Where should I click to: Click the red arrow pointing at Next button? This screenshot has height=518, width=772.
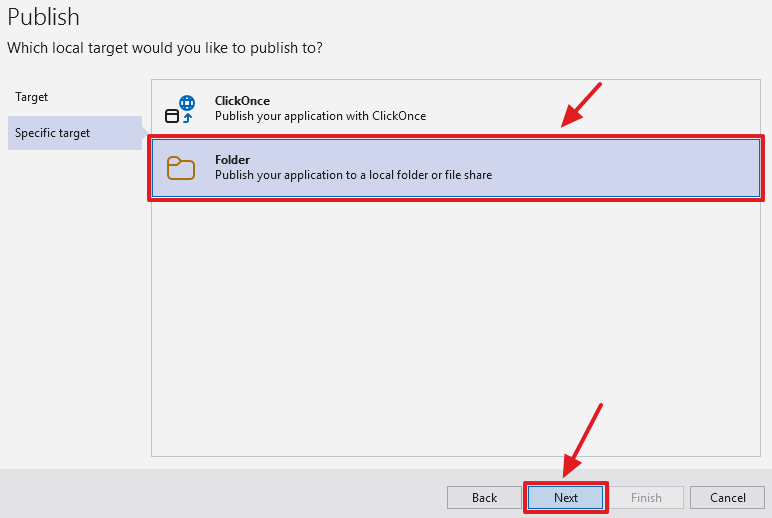(x=582, y=440)
